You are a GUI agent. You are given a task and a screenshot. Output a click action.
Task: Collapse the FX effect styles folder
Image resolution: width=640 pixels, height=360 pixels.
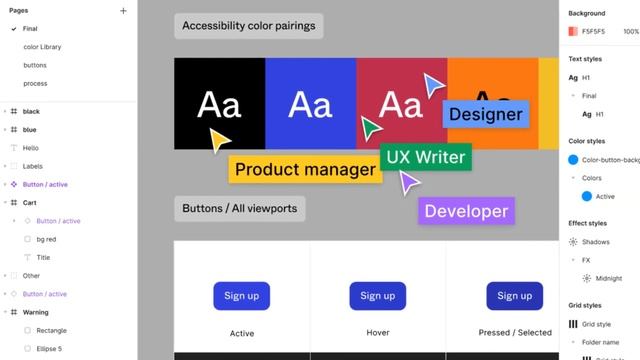coord(573,260)
